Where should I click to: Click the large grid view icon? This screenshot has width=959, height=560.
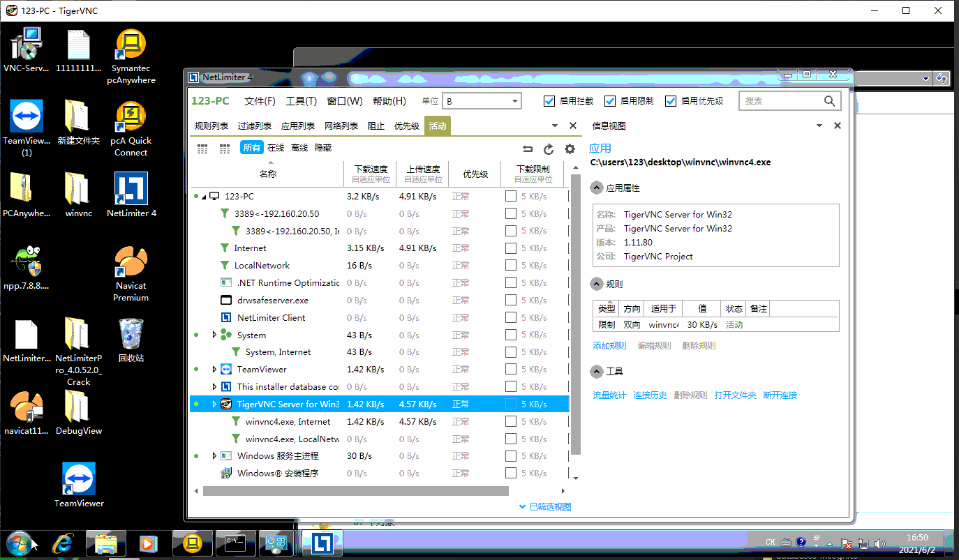point(225,149)
